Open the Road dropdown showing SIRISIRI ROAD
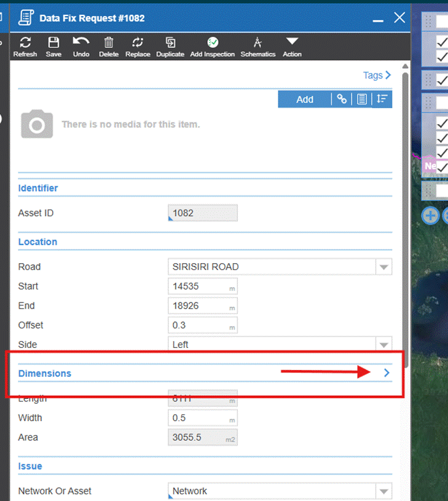The width and height of the screenshot is (448, 501). click(280, 267)
